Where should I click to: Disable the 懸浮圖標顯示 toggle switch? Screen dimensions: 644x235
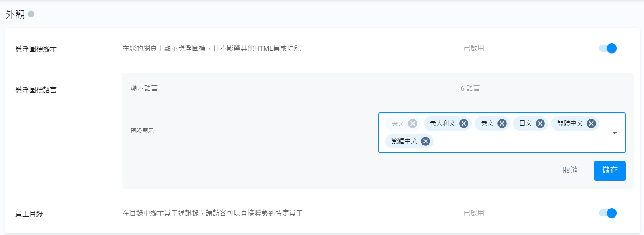[608, 48]
